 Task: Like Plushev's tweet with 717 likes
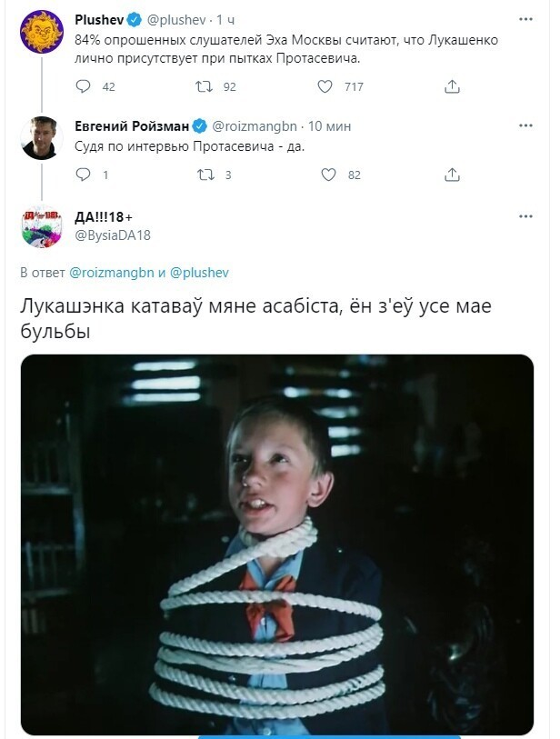325,86
